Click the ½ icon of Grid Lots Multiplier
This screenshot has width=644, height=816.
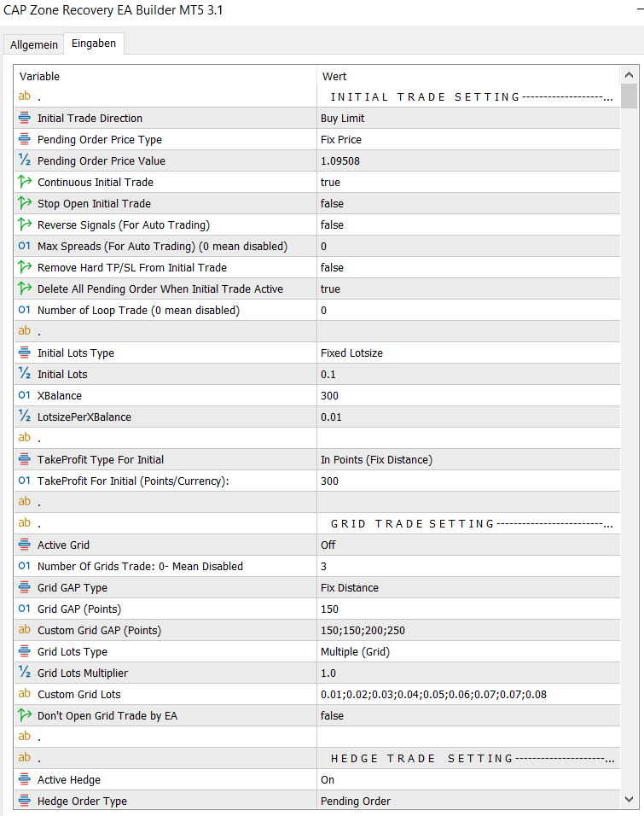(x=25, y=673)
